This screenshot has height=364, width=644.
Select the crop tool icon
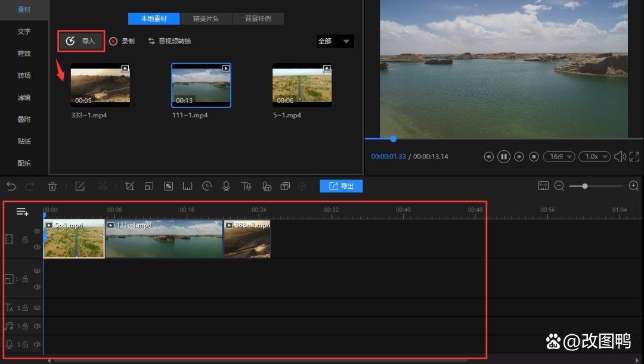(x=129, y=186)
